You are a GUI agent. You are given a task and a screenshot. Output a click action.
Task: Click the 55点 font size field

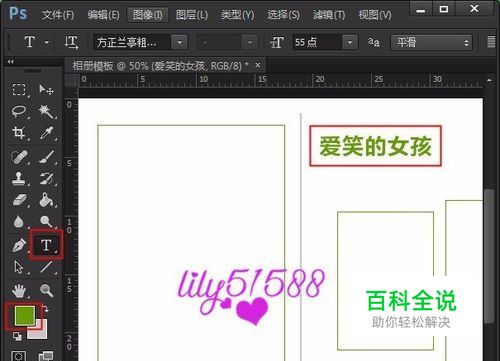click(317, 43)
